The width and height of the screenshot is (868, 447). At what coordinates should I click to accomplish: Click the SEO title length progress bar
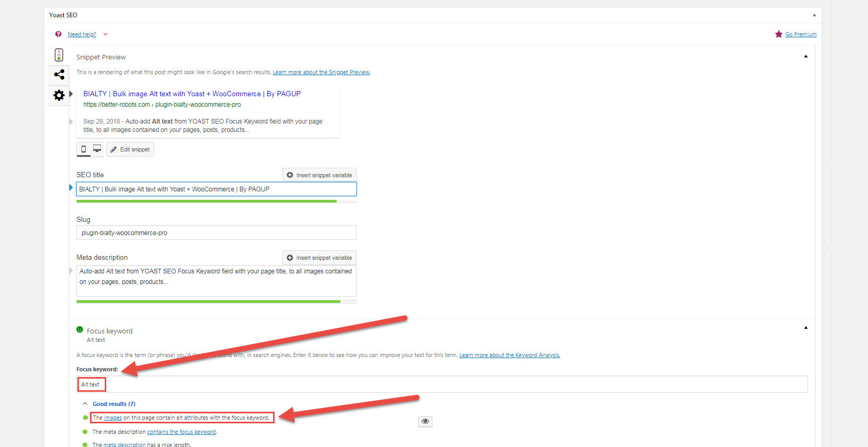pos(216,201)
